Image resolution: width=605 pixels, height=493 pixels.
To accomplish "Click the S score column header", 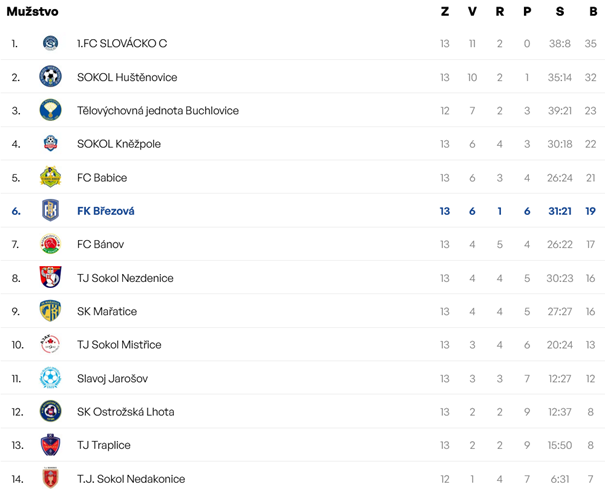I will pyautogui.click(x=560, y=12).
